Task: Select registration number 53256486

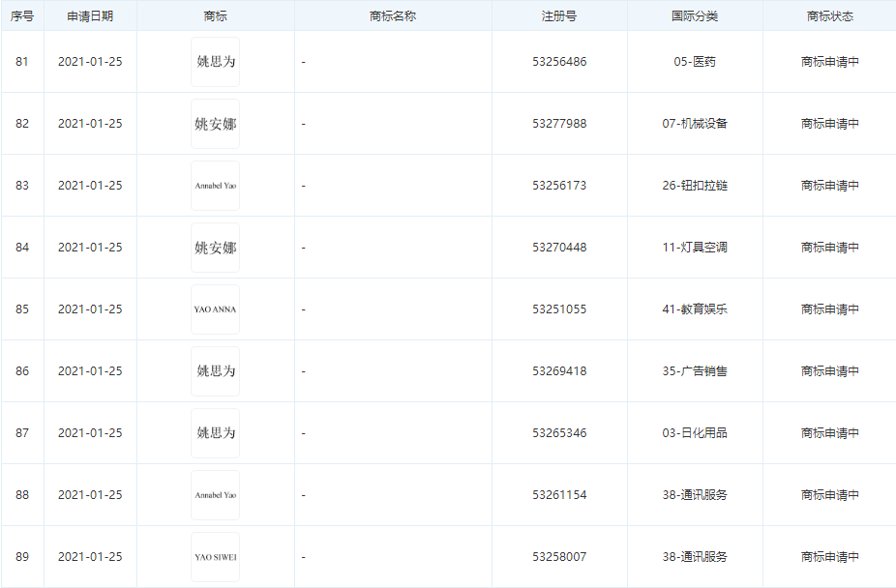Action: (559, 62)
